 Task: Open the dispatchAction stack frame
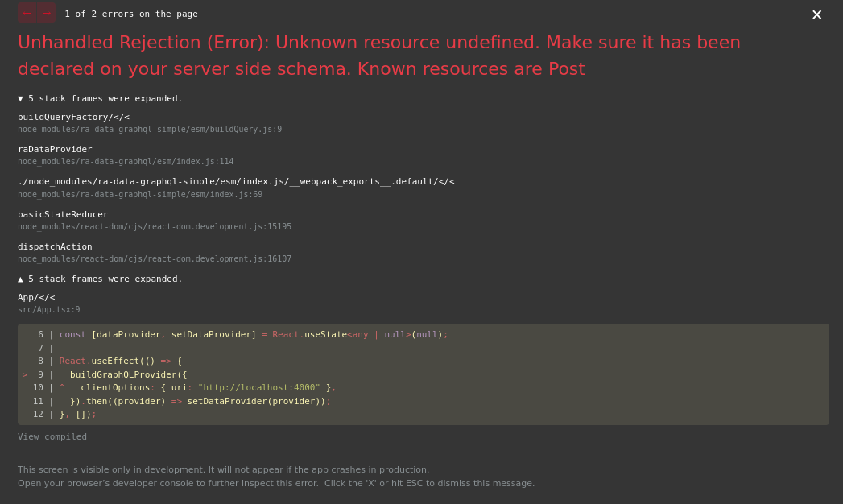[x=55, y=246]
